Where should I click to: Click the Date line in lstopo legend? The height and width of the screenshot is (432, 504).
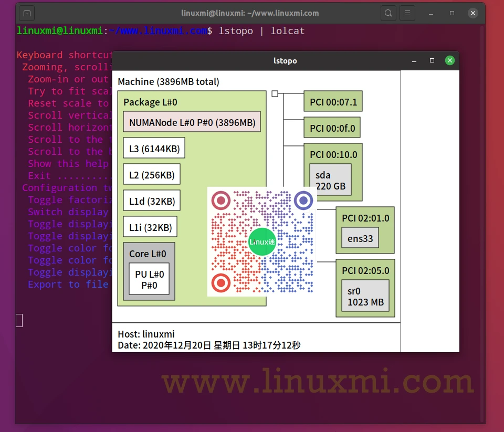(209, 345)
